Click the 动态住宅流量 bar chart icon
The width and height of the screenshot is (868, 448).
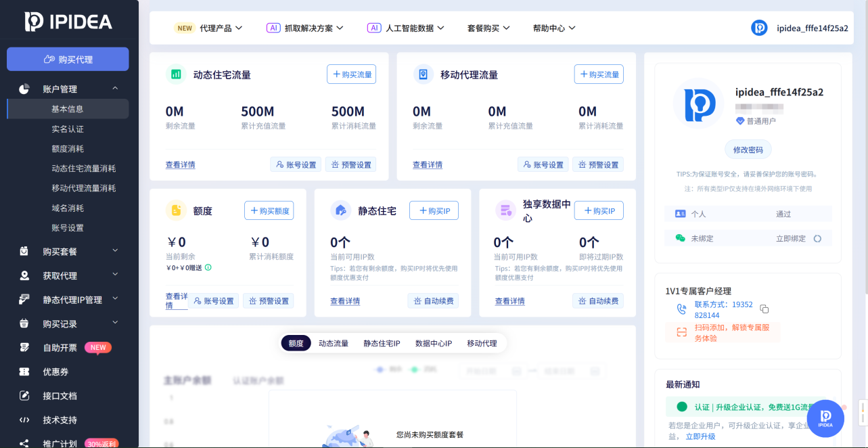176,74
